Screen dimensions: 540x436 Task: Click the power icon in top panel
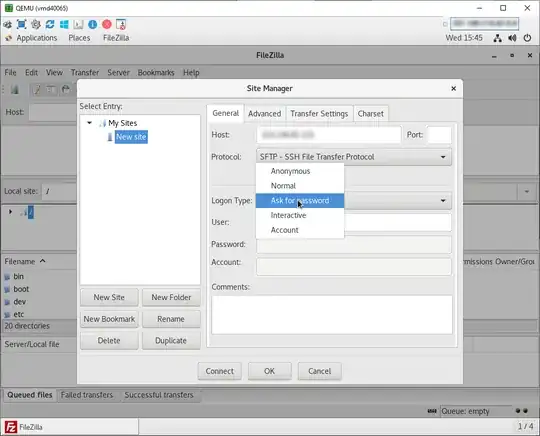click(527, 38)
